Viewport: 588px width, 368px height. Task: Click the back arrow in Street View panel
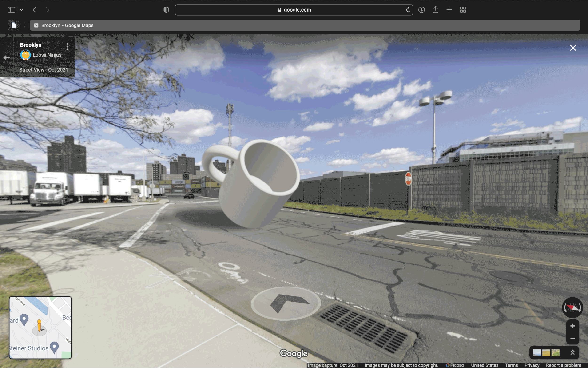point(7,58)
